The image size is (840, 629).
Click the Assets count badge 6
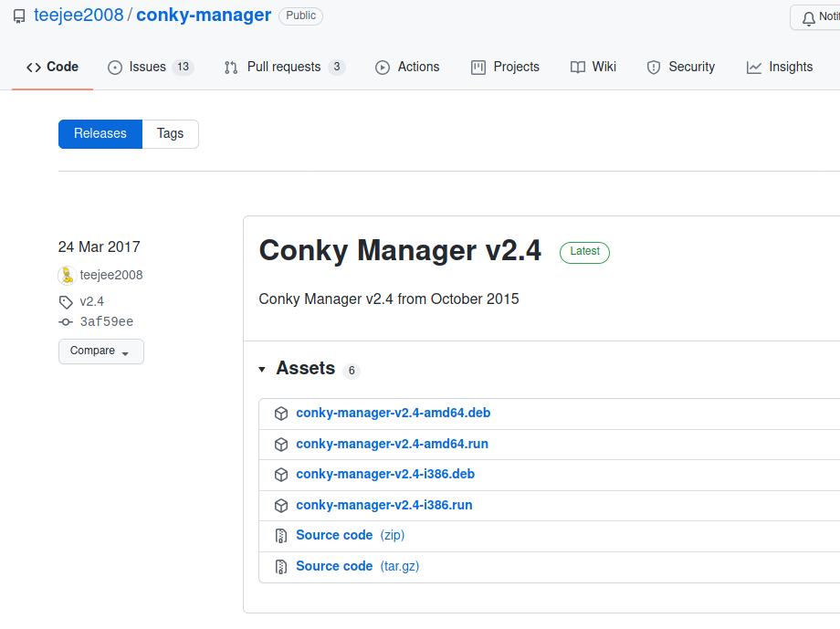(352, 371)
